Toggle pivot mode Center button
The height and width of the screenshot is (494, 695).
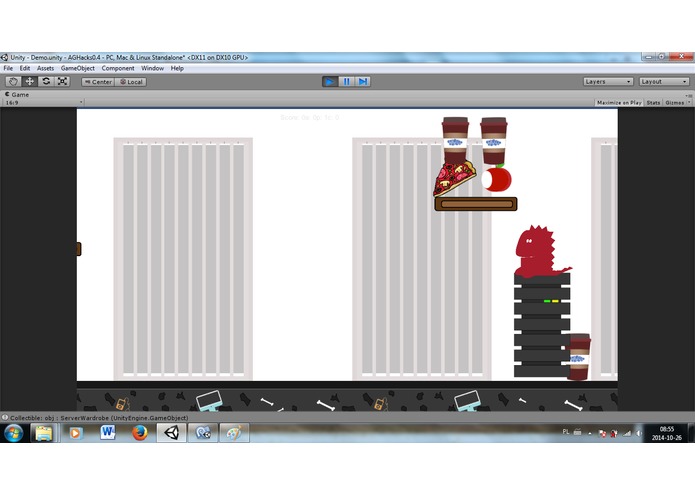(x=98, y=82)
